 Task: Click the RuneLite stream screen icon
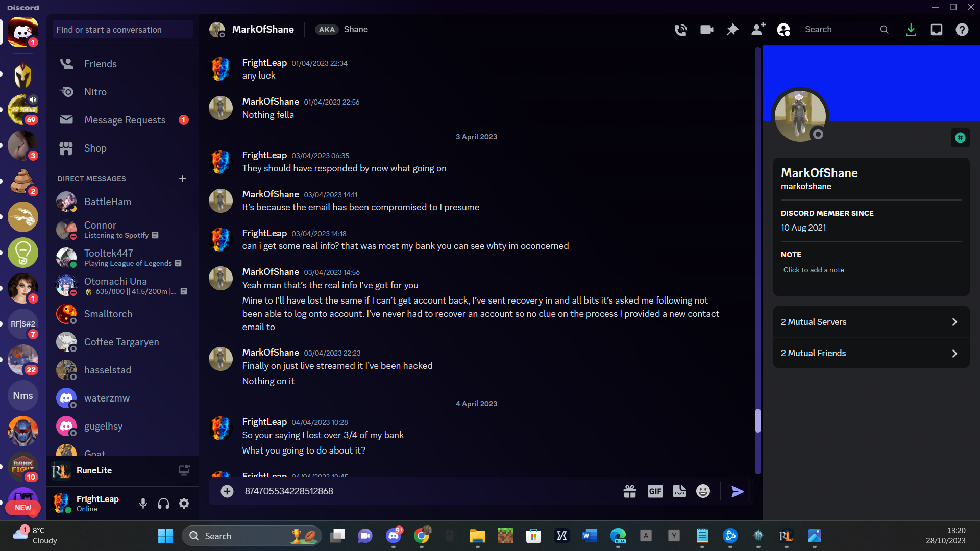pos(184,470)
